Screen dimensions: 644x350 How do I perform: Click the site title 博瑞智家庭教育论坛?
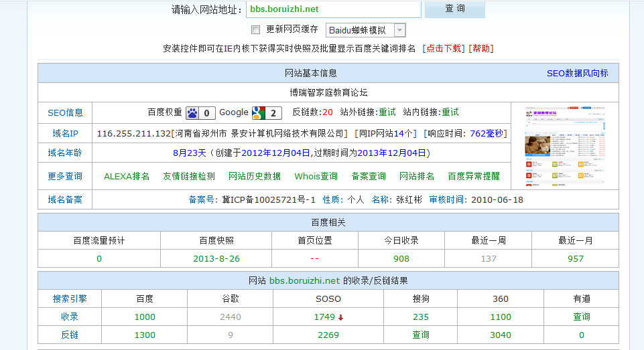[x=328, y=93]
